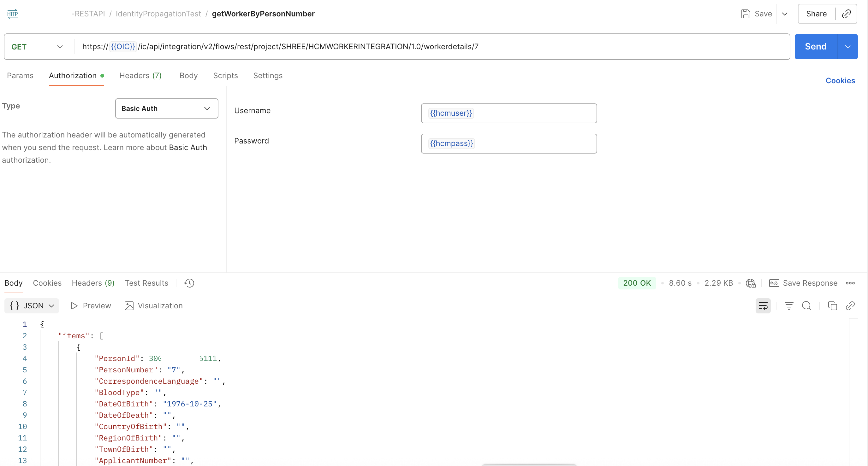The image size is (868, 466).
Task: Open the Basic Auth learn-more link
Action: [x=188, y=148]
